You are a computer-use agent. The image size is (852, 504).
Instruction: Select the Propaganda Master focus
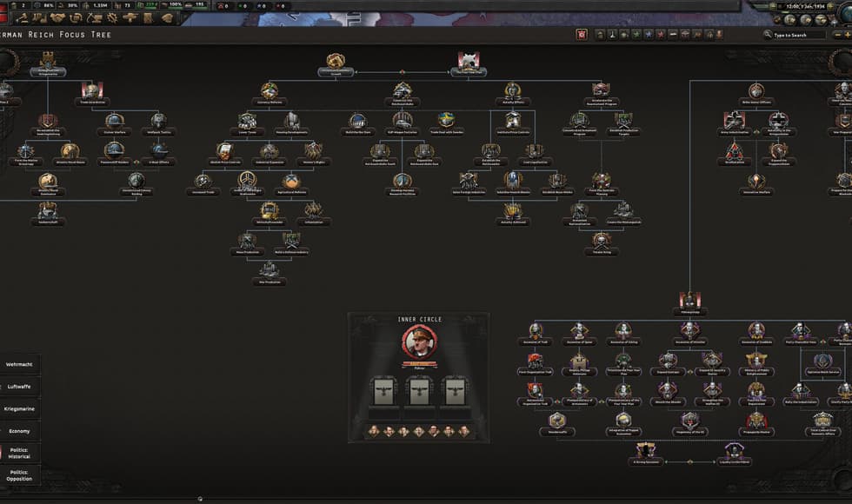coord(755,424)
